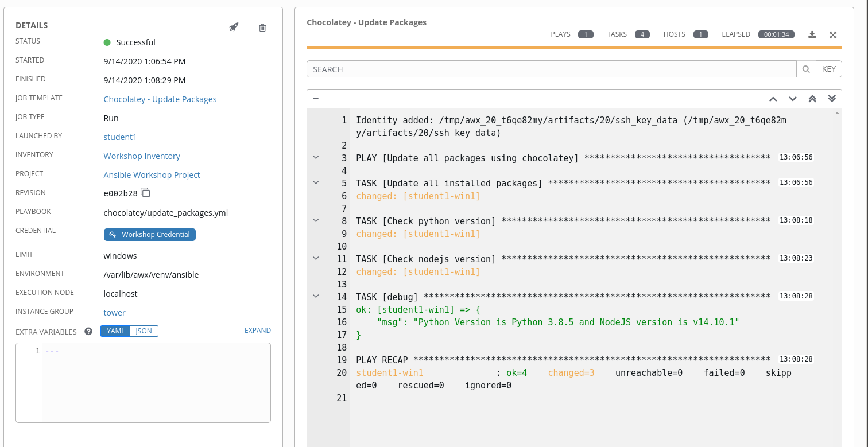Click the 13:08:18 timestamp
This screenshot has height=447, width=868.
[x=796, y=220]
